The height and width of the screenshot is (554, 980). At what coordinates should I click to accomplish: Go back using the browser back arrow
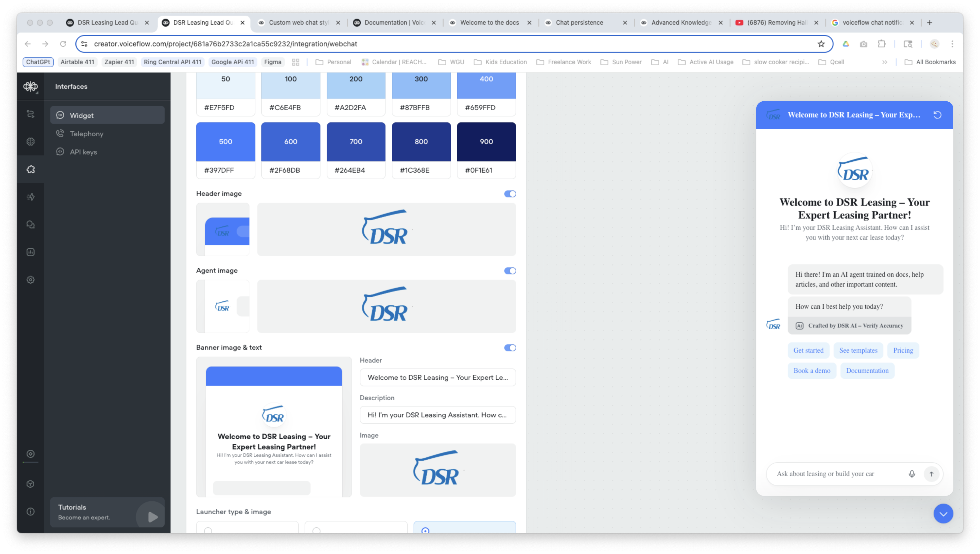tap(27, 44)
